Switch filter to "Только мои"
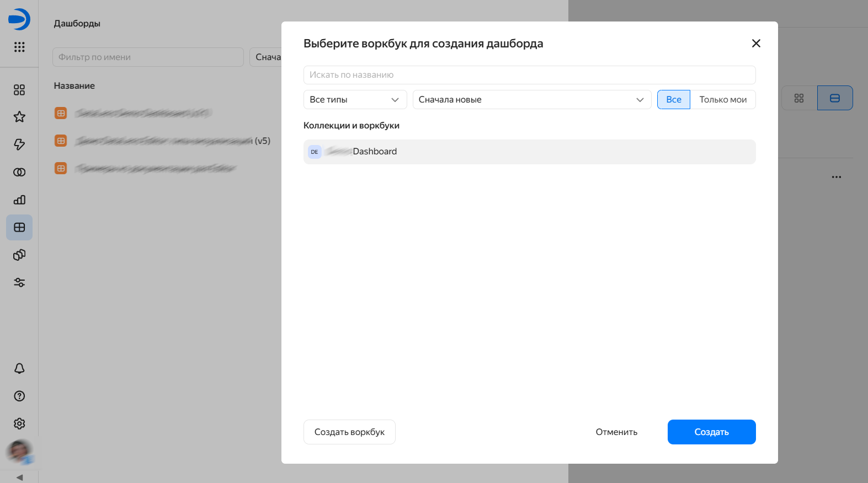 [x=722, y=100]
